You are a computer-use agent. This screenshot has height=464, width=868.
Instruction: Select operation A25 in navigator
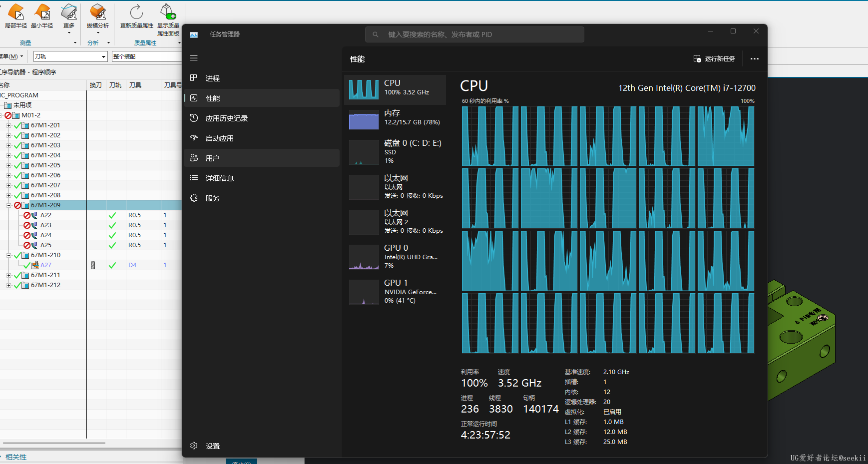(46, 245)
